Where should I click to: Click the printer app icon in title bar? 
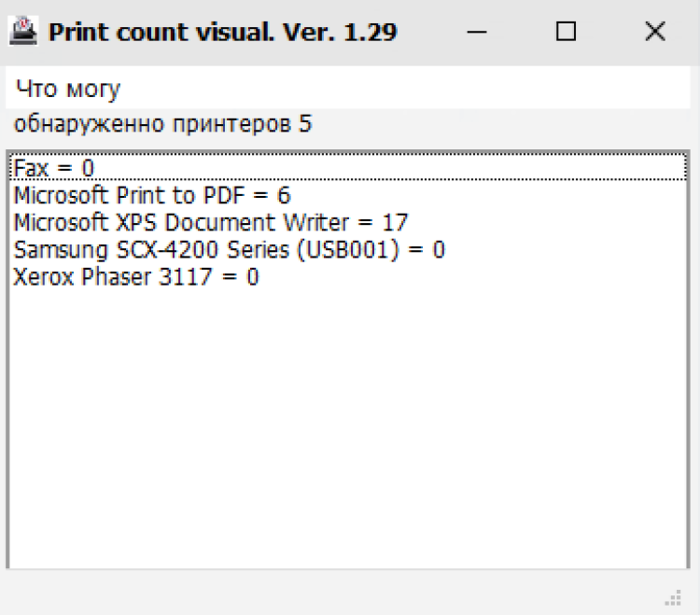tap(23, 31)
